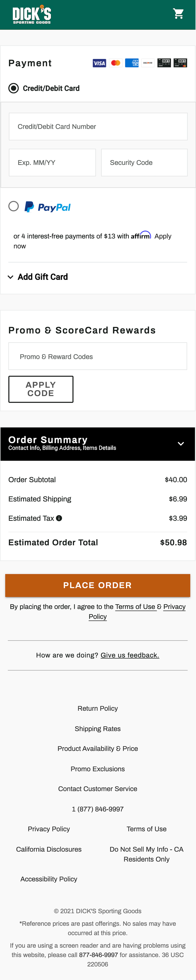
Task: Click the Place Order button
Action: click(x=98, y=585)
